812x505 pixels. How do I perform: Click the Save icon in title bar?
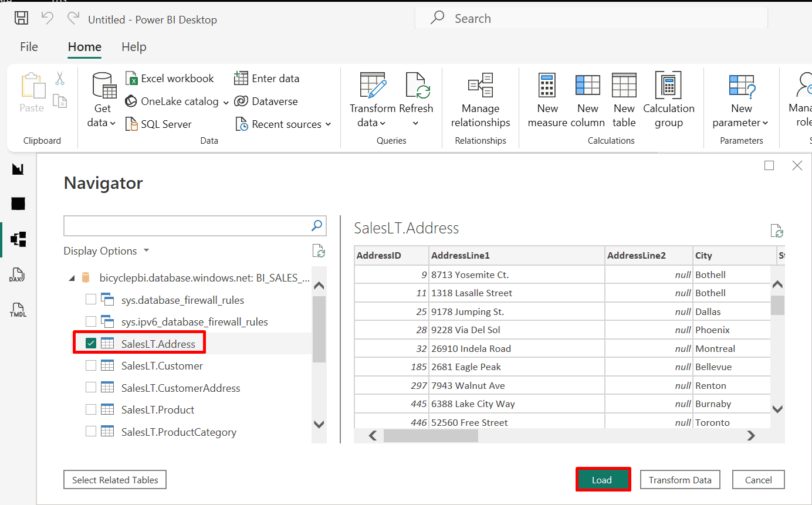(x=21, y=18)
